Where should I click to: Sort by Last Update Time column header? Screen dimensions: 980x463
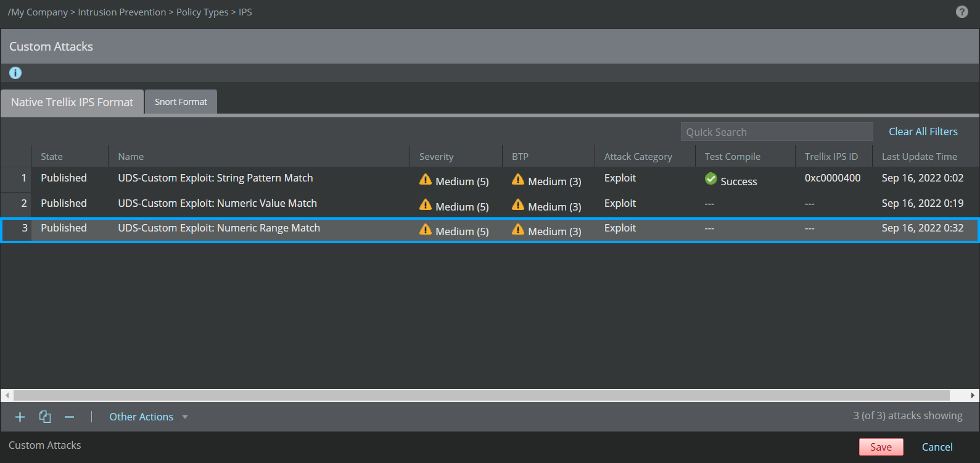pos(926,156)
